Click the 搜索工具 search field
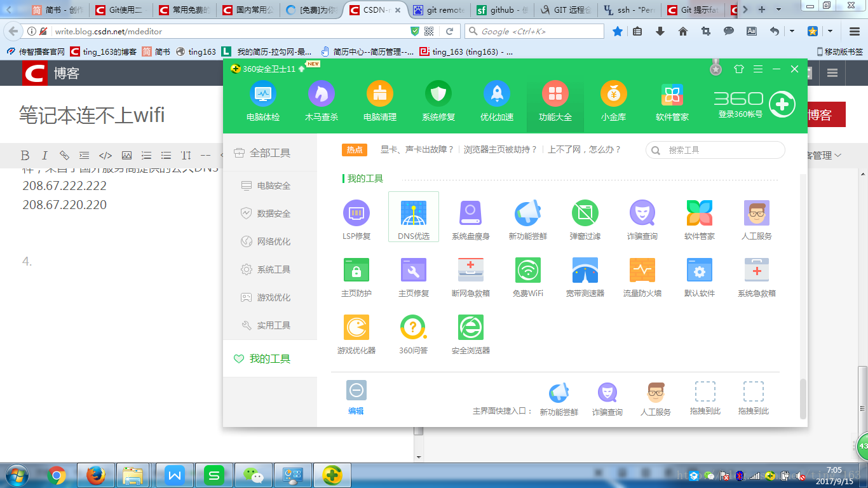The height and width of the screenshot is (488, 868). coord(715,150)
